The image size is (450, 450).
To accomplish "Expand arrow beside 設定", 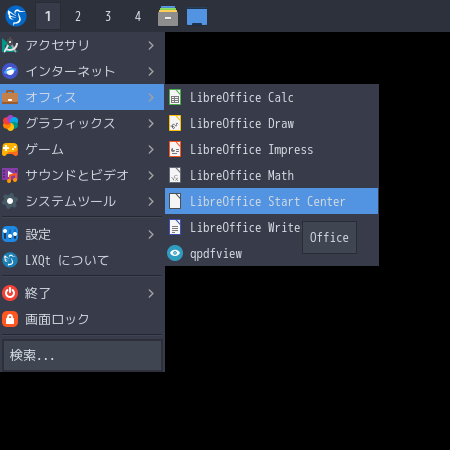I will pyautogui.click(x=151, y=234).
